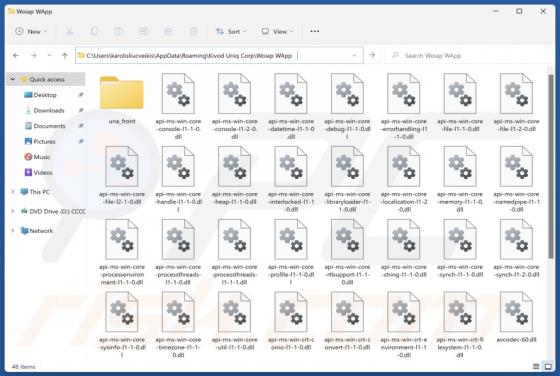Select api-ms-win-core-file-l1-2-0.dll file
Viewport: 560px width, 376px height.
click(x=516, y=102)
